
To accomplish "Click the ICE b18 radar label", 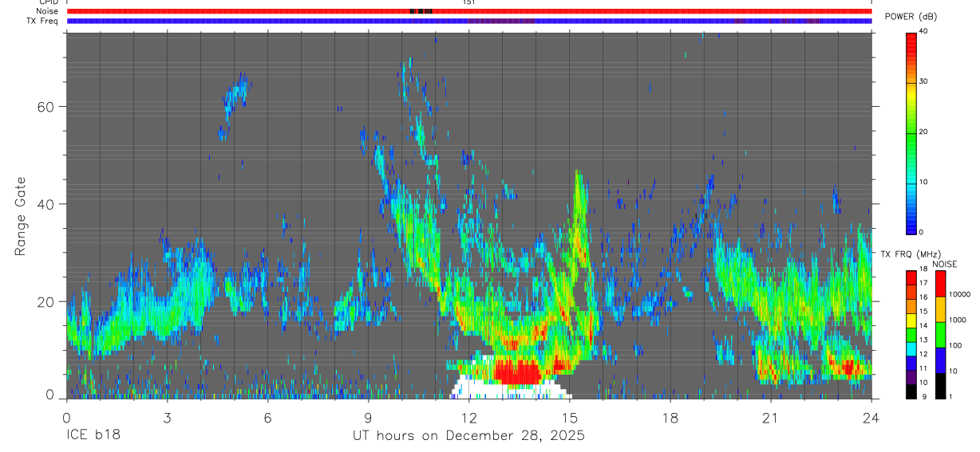I will (x=93, y=436).
